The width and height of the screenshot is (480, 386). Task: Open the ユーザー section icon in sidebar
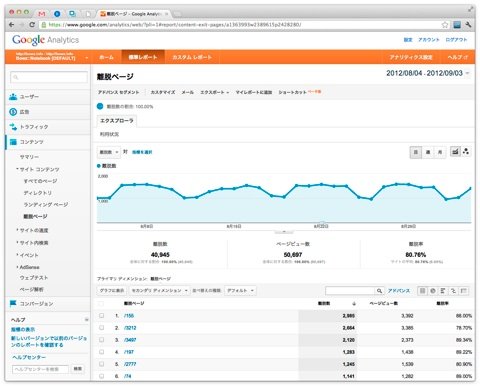[13, 97]
